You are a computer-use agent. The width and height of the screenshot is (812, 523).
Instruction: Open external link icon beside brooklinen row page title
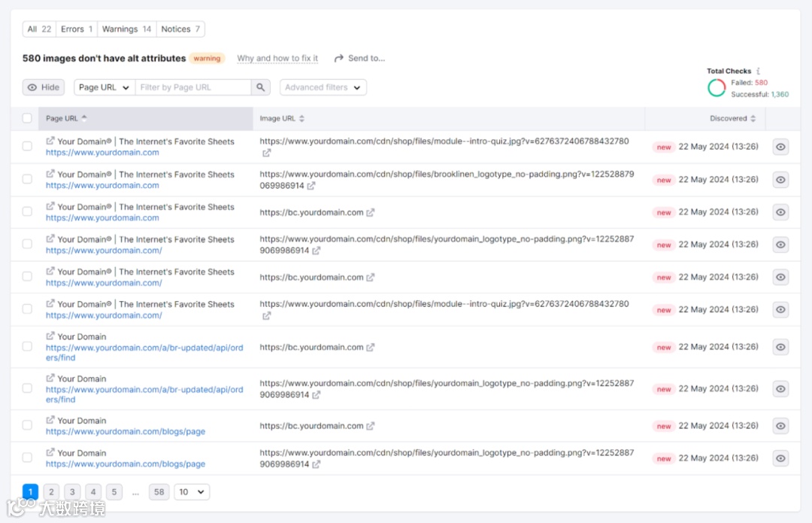(50, 174)
